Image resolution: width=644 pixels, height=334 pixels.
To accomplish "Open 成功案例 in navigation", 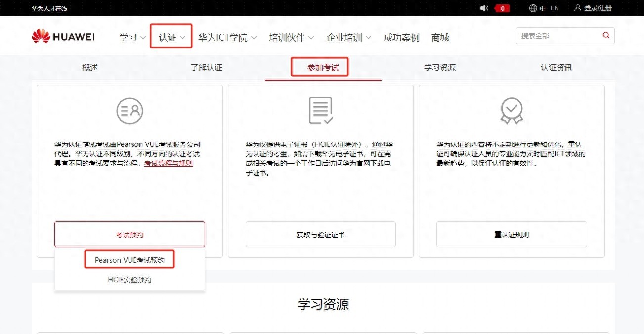I will (401, 37).
